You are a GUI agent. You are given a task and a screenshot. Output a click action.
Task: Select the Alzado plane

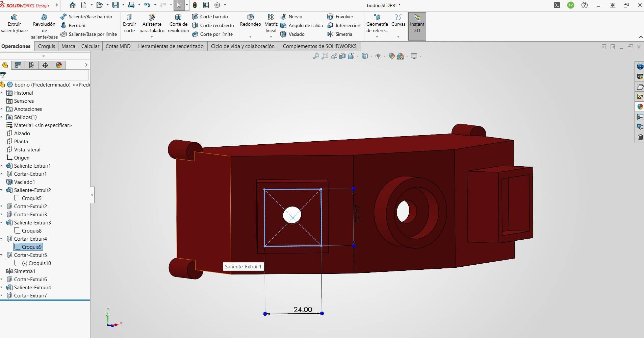18,134
